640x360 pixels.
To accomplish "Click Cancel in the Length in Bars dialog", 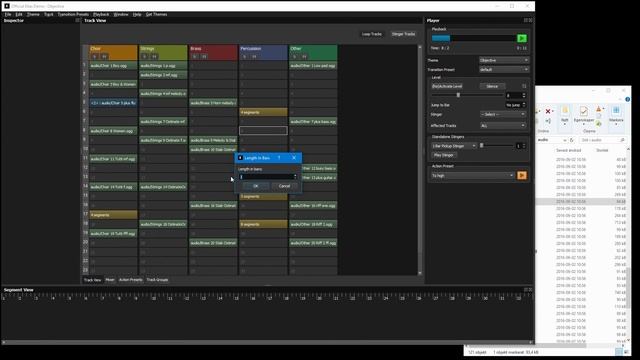I will [x=284, y=186].
